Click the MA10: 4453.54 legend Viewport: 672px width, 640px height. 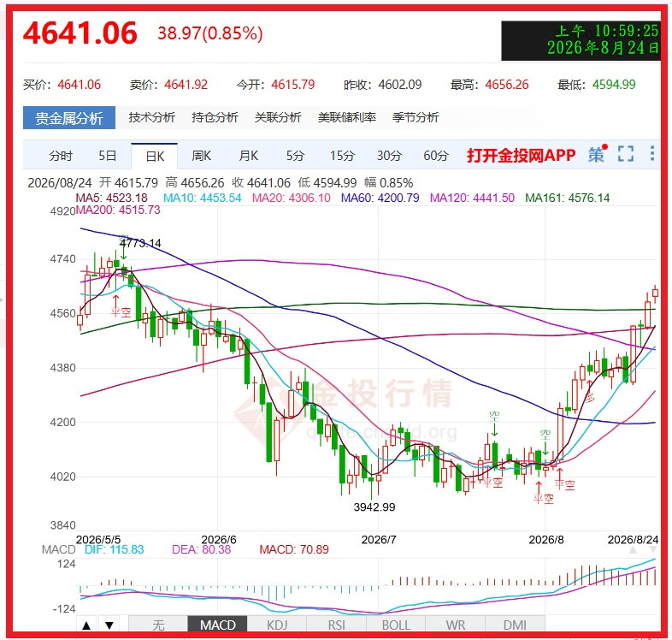tap(203, 198)
